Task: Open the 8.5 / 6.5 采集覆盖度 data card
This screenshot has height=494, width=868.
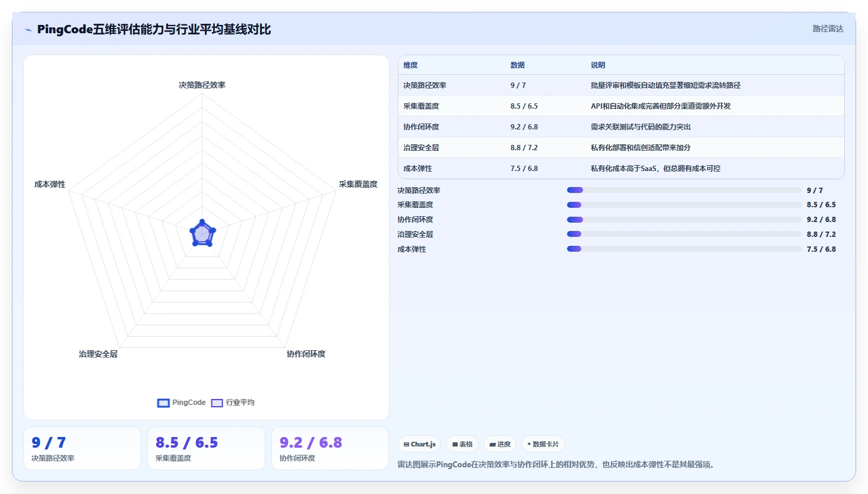Action: 206,448
